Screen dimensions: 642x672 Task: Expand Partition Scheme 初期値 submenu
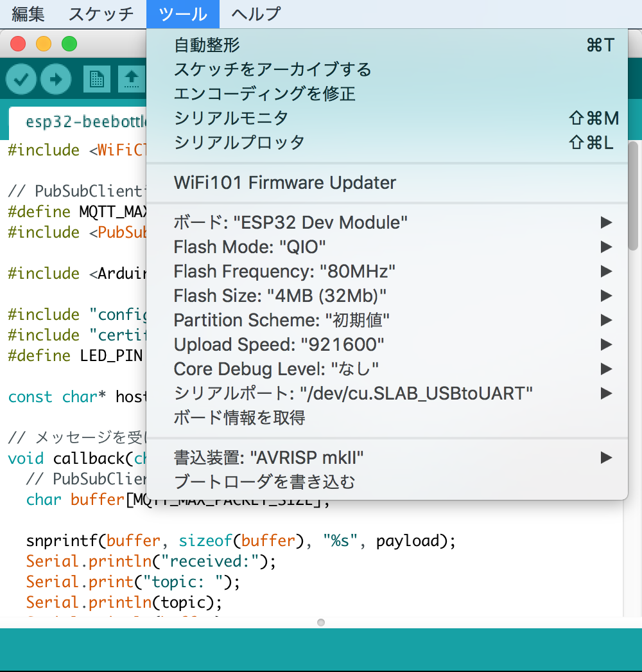387,320
